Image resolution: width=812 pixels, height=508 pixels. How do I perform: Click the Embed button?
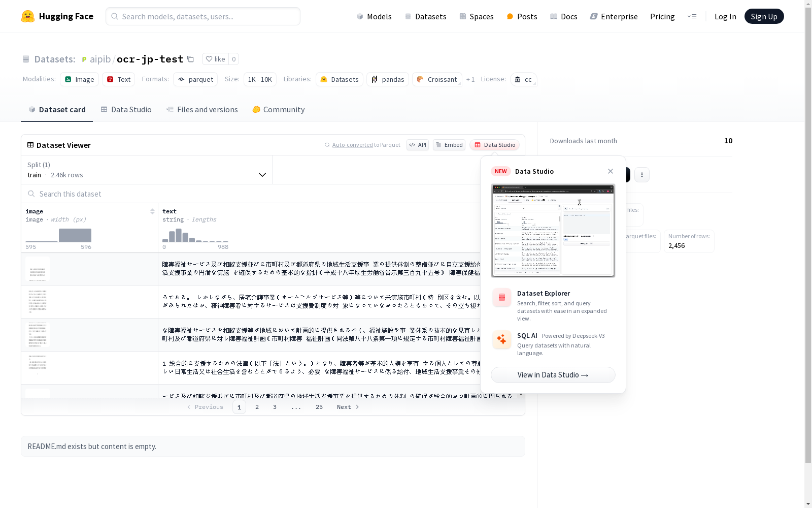(449, 145)
